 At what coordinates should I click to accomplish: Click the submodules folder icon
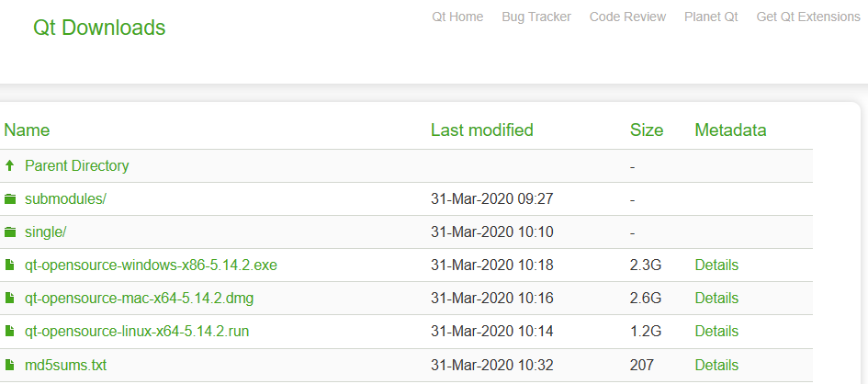(x=10, y=199)
